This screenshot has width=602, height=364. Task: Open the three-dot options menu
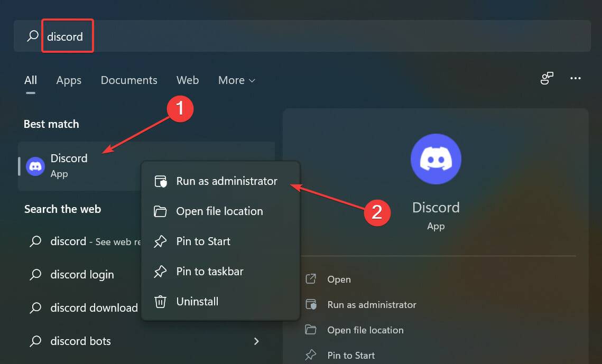(x=575, y=78)
